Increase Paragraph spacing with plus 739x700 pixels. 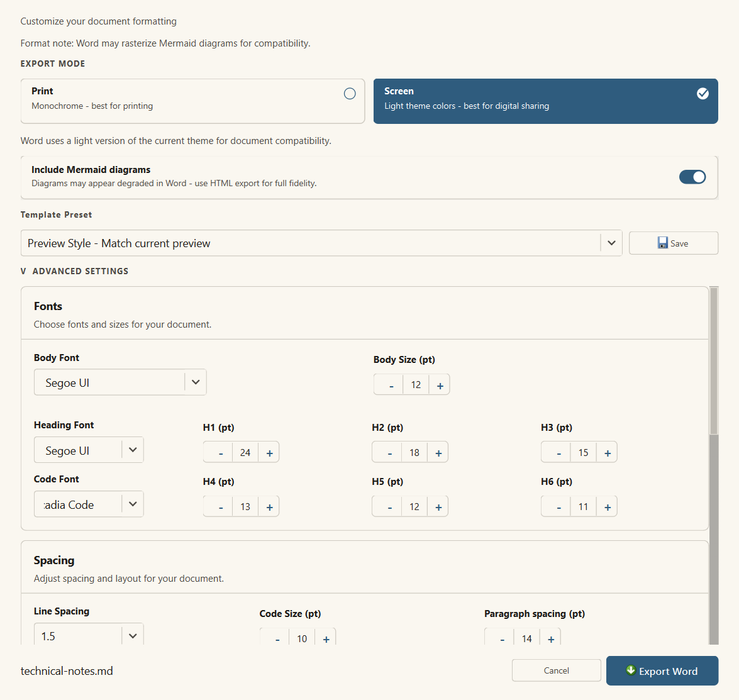click(x=550, y=637)
